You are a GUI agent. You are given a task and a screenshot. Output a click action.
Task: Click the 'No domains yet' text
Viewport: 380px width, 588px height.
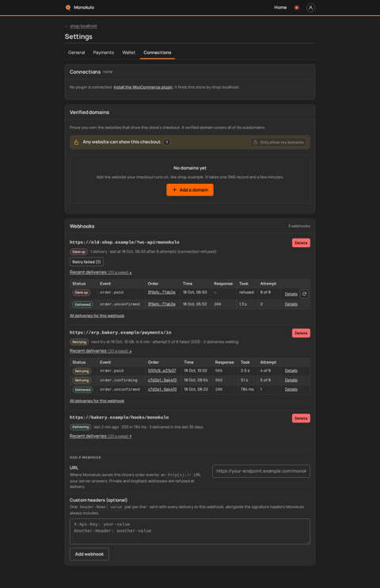[x=190, y=168]
